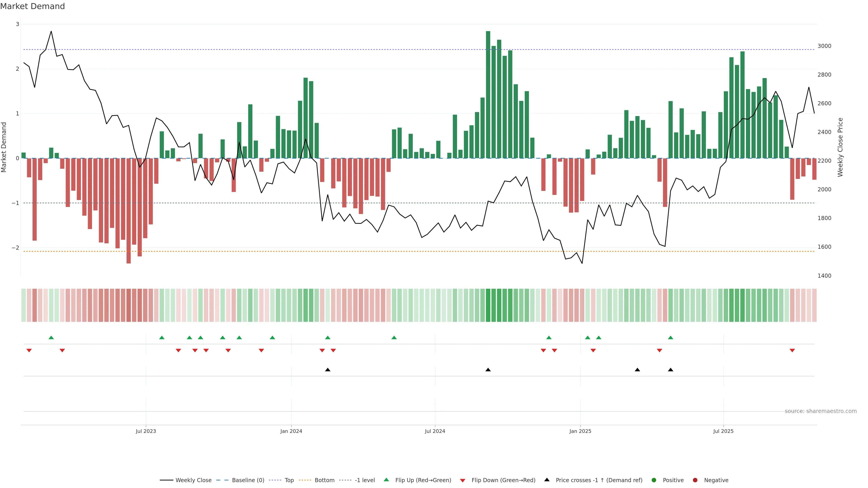Viewport: 868px width, 488px height.
Task: Click the source: sharemaestro.com text
Action: [x=821, y=411]
